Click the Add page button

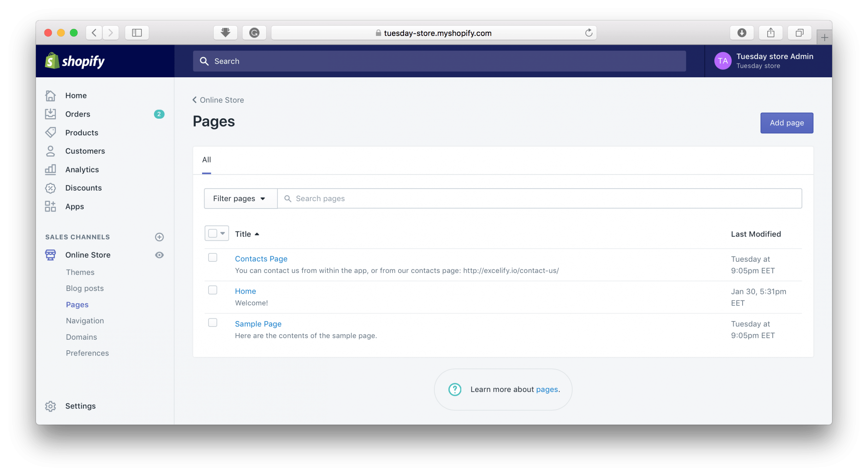click(x=787, y=123)
